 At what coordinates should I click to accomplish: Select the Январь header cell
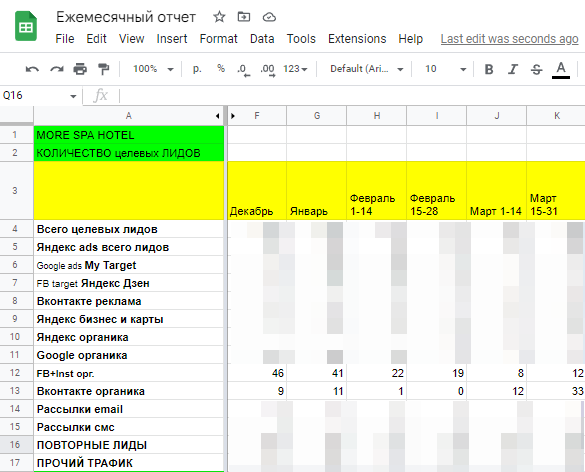coord(317,191)
